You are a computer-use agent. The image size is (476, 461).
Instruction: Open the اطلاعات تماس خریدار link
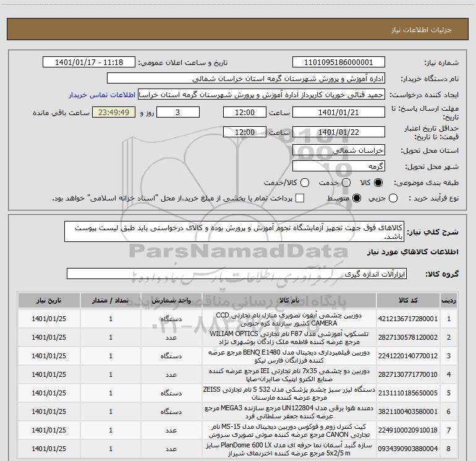pyautogui.click(x=102, y=95)
